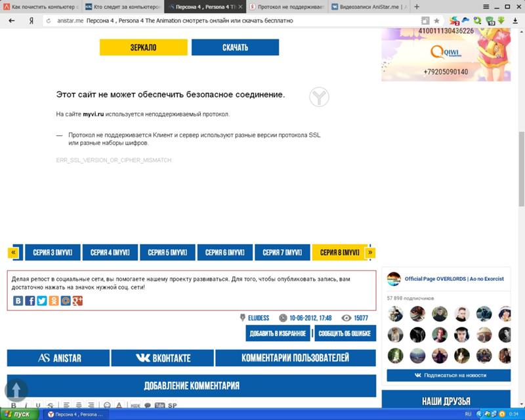Insert a spoiler with the SP button

[173, 406]
